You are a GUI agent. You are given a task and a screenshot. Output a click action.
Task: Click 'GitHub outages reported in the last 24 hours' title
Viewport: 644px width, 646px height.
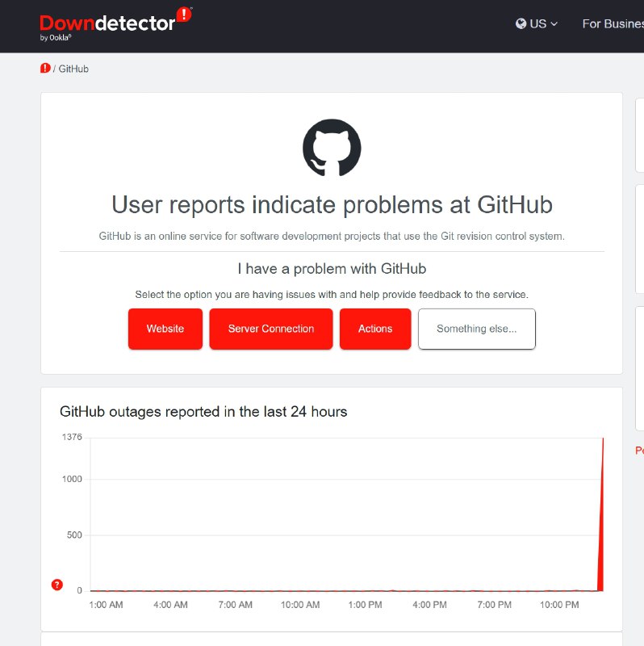click(x=203, y=412)
